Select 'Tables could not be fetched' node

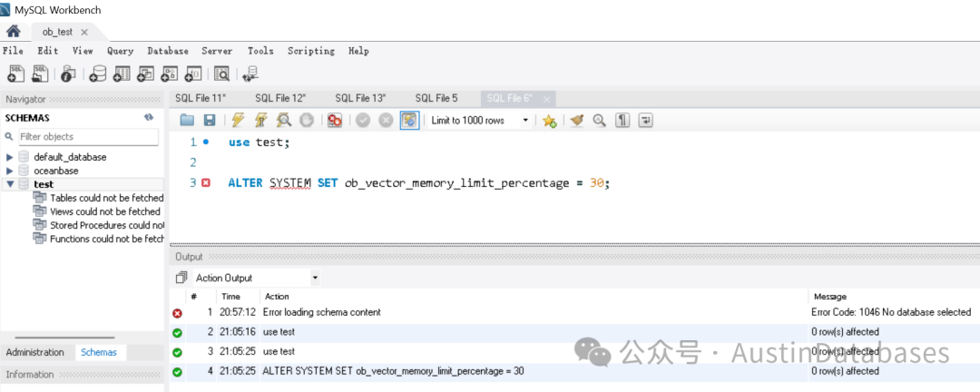(x=98, y=198)
